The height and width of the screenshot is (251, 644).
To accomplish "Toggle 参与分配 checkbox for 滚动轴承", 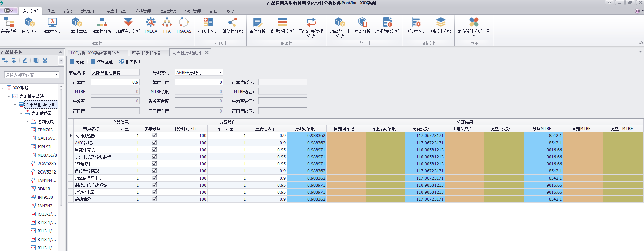I will pyautogui.click(x=154, y=199).
